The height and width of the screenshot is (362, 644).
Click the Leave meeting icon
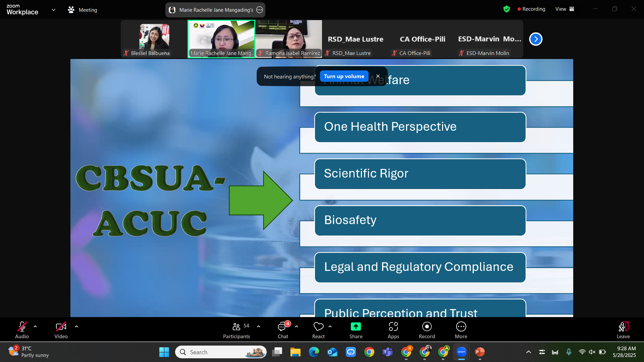[623, 327]
